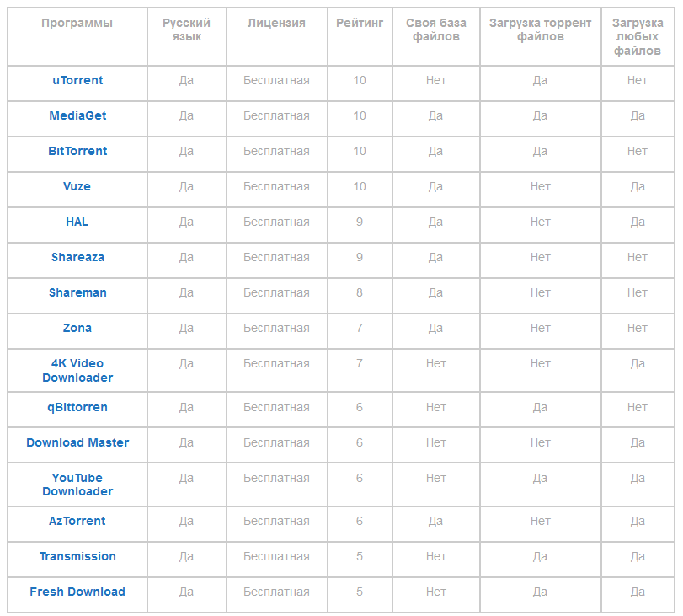
Task: Follow the qBittorren link
Action: pos(77,407)
